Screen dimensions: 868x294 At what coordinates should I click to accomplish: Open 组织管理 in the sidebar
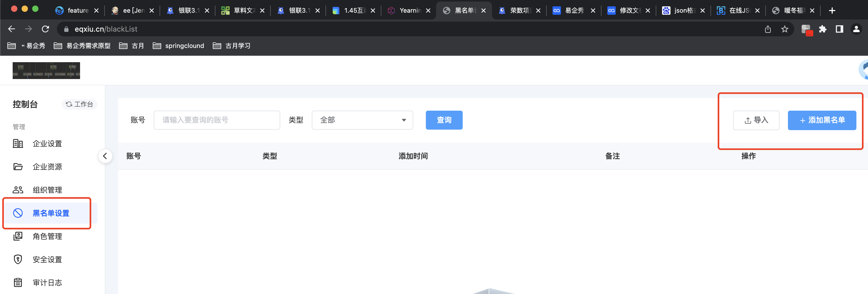[x=47, y=190]
